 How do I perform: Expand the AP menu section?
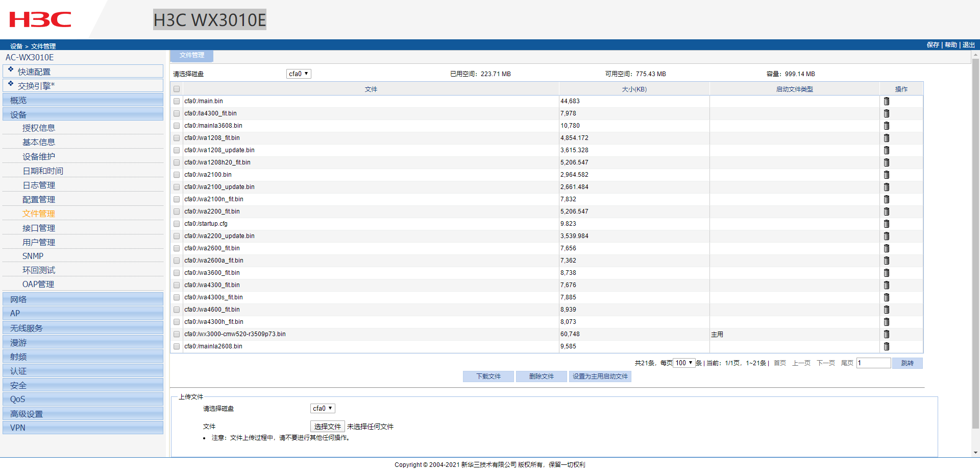[83, 313]
